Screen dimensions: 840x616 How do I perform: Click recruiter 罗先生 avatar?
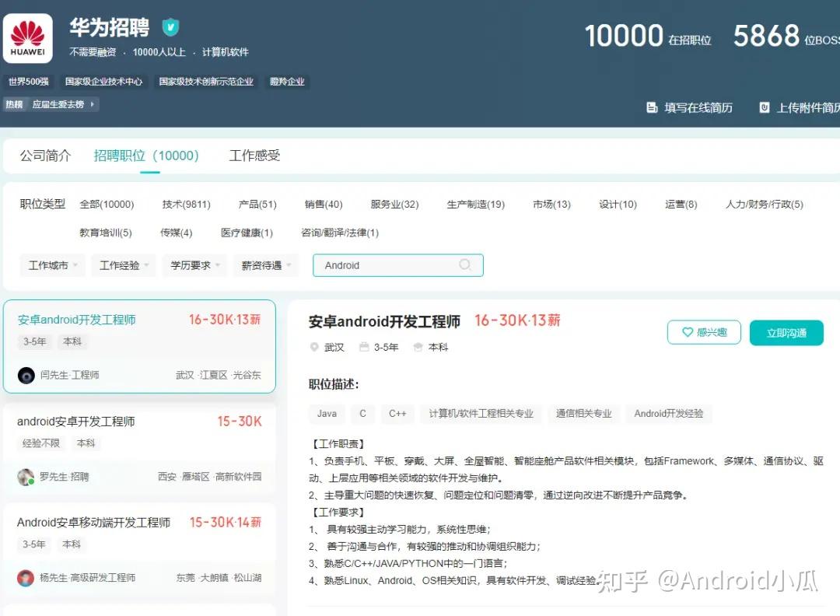point(26,477)
